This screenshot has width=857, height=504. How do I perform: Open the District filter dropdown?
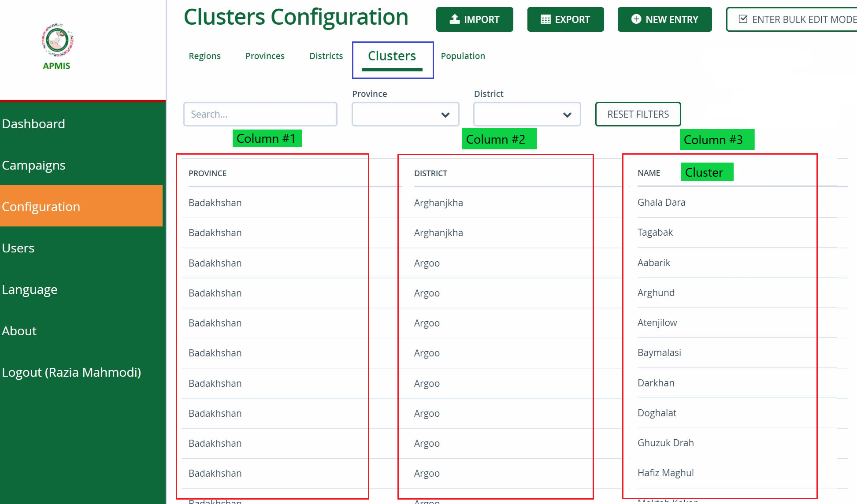pyautogui.click(x=527, y=114)
